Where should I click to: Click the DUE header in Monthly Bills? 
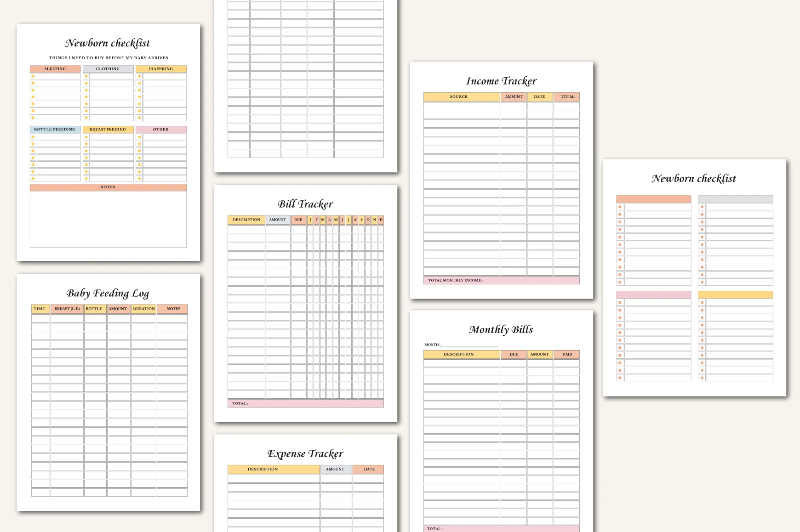514,354
